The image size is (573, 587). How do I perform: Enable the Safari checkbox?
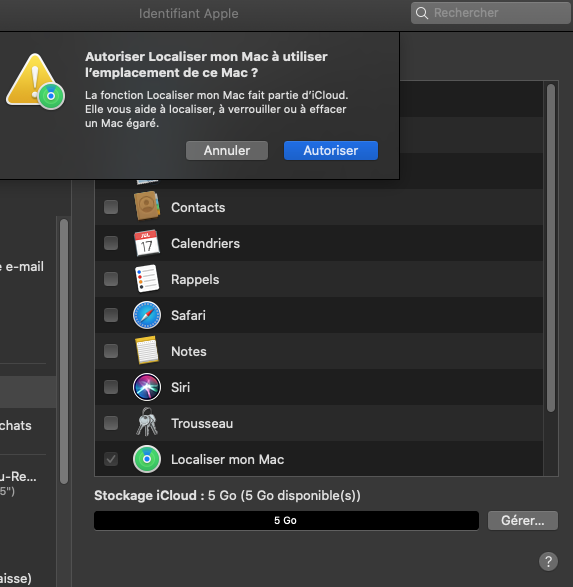click(111, 315)
